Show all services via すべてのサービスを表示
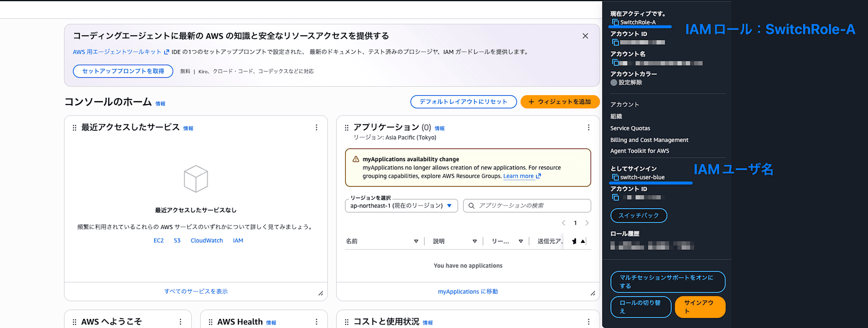 (196, 292)
